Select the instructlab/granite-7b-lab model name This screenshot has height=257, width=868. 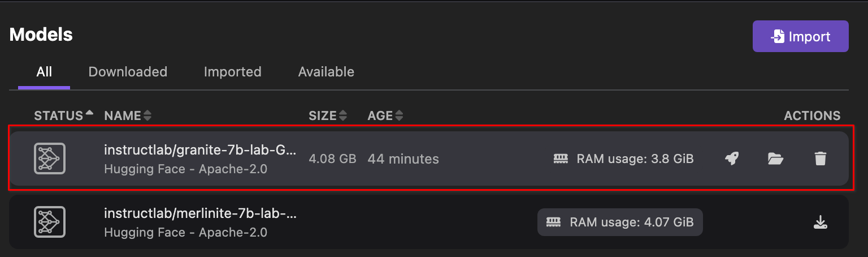click(200, 150)
